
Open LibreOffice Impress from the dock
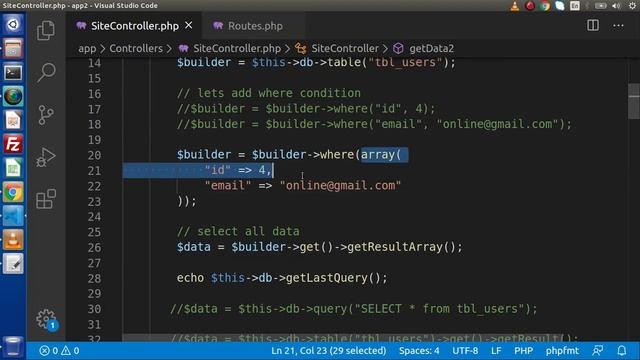[13, 120]
